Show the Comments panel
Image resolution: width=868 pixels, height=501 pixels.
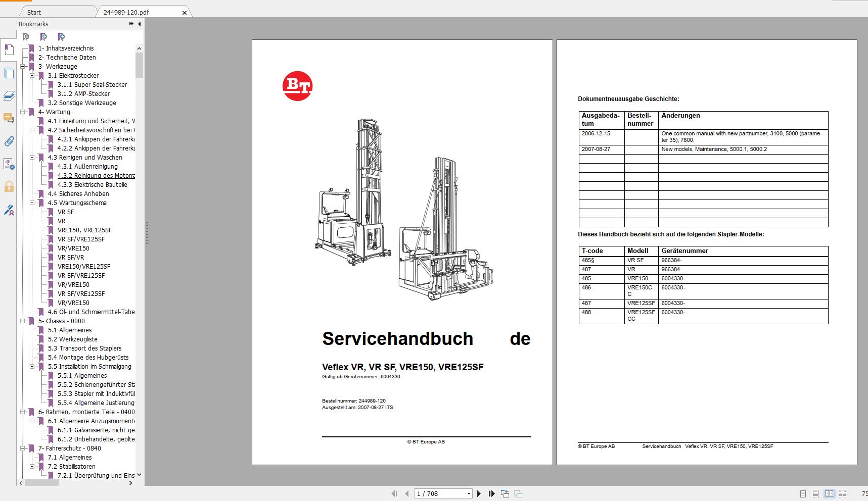(x=9, y=119)
